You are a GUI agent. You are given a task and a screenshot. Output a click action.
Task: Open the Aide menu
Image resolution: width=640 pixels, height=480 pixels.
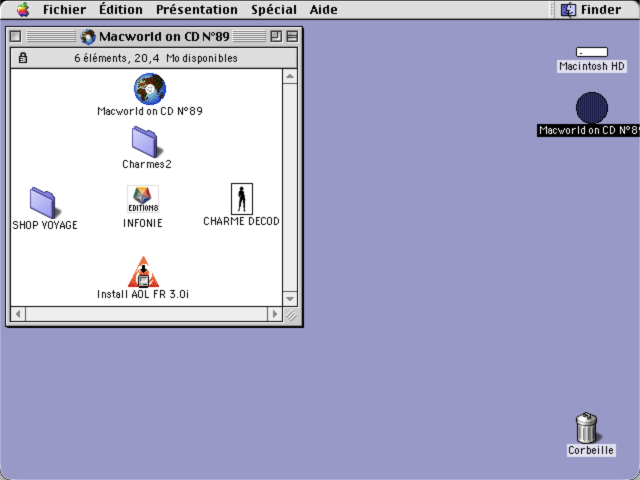coord(323,9)
